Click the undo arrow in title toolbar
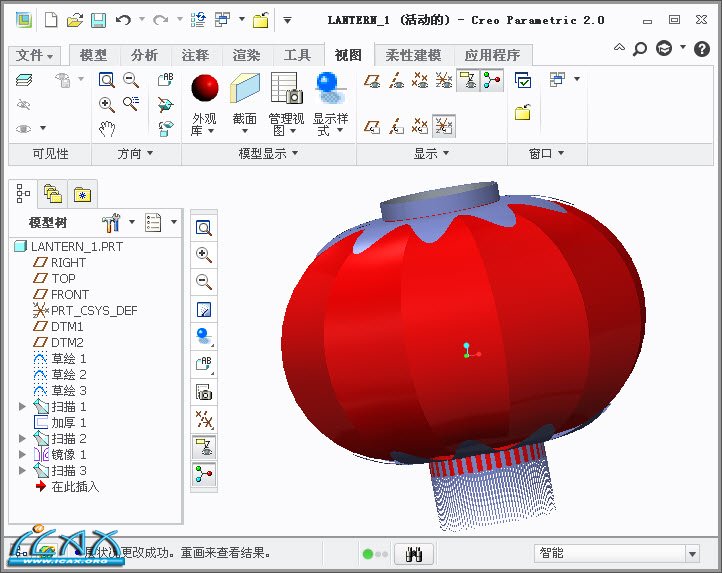Screen dimensions: 722x573 (x=123, y=19)
